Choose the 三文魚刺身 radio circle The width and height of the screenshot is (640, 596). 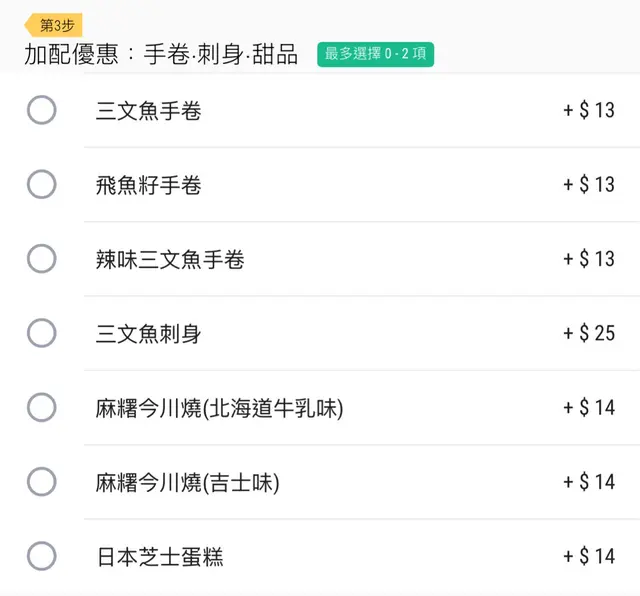41,333
